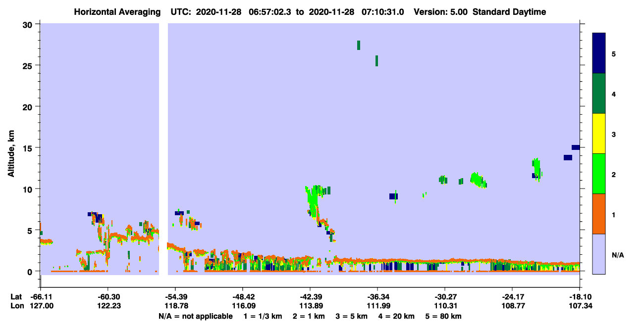
Task: Click longitude value 107.34
Action: tap(580, 306)
